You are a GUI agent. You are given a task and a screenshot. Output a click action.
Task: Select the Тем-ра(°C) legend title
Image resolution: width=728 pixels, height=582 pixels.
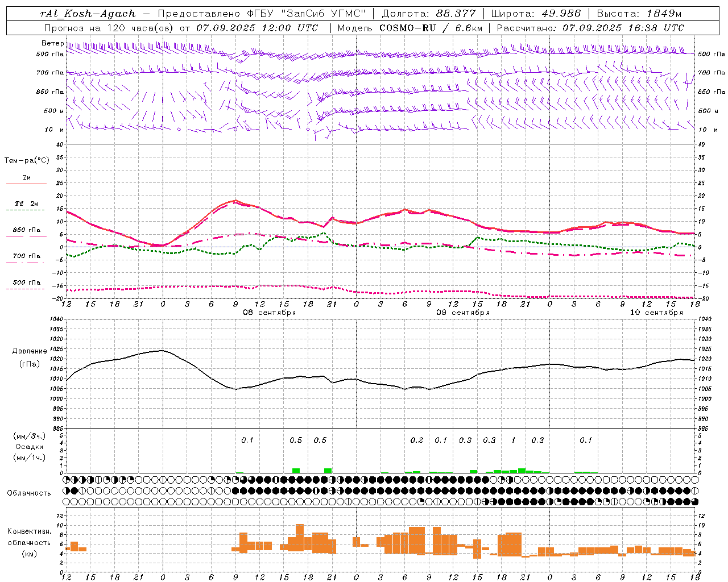[27, 161]
